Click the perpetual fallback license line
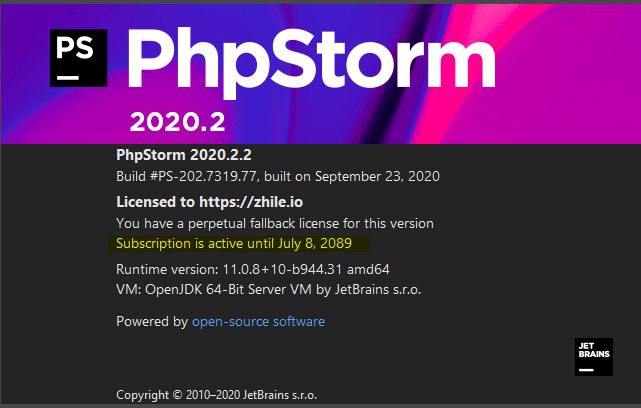 275,224
